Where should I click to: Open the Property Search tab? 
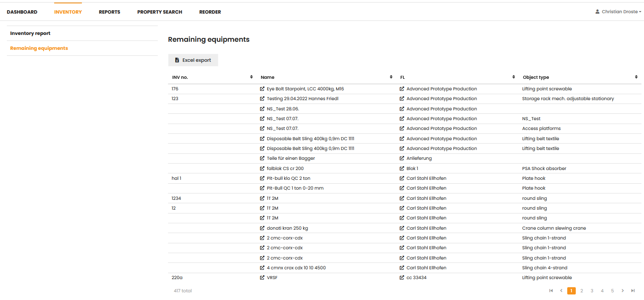(160, 12)
